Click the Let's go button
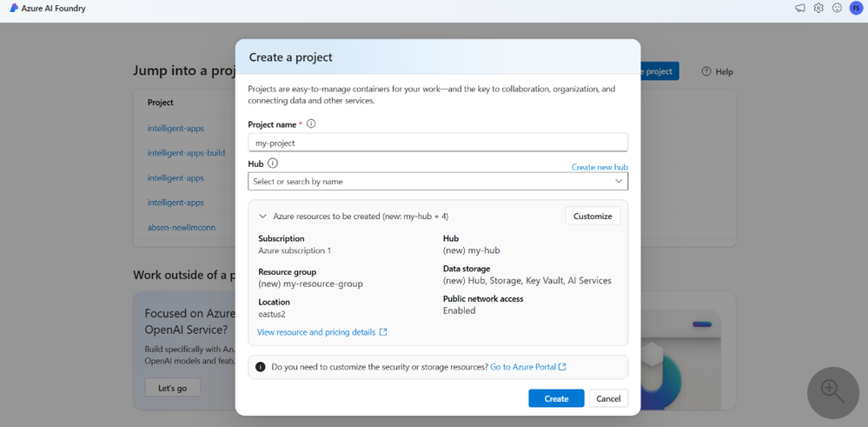868x427 pixels. [x=173, y=388]
